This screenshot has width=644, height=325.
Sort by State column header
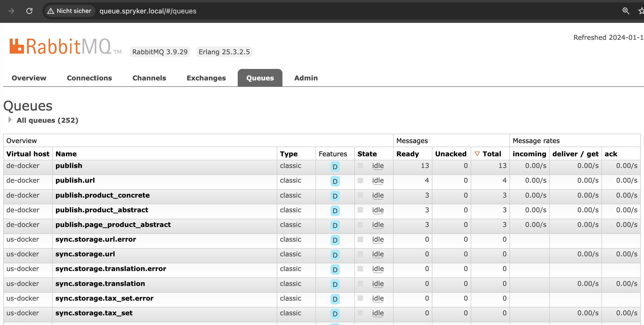[x=367, y=154]
